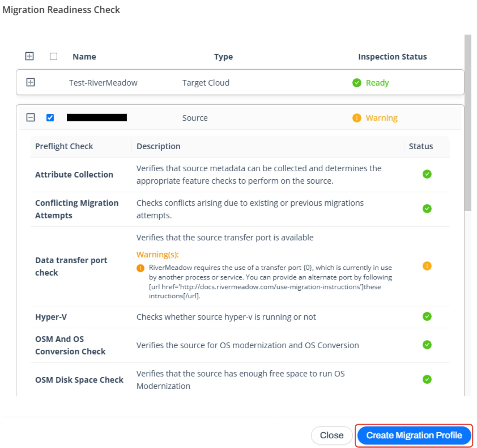
Task: Click Attribute Collection green status check
Action: tap(427, 174)
